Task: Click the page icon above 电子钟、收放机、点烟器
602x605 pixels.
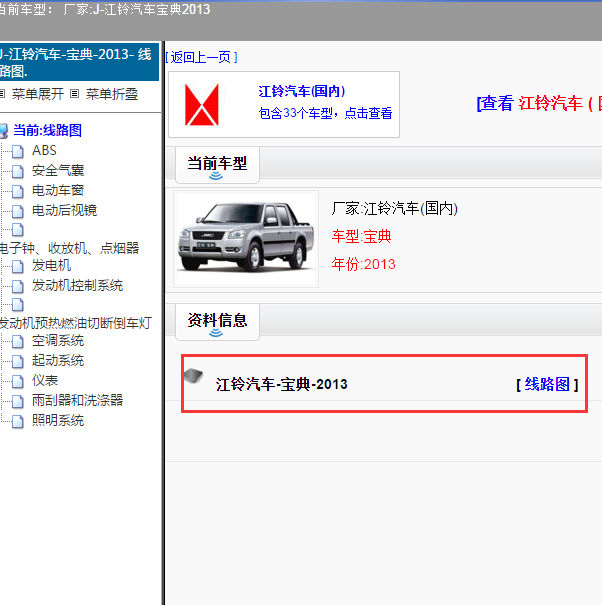Action: [17, 229]
